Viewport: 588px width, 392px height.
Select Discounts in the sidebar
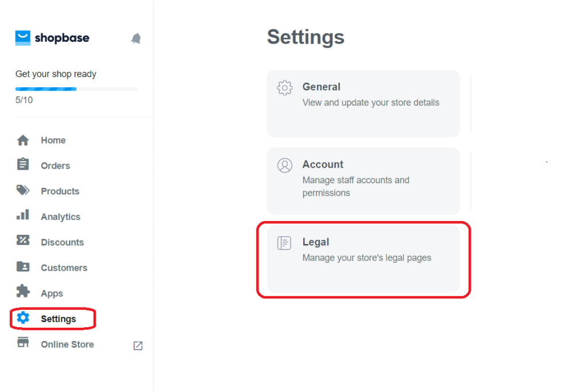(62, 242)
